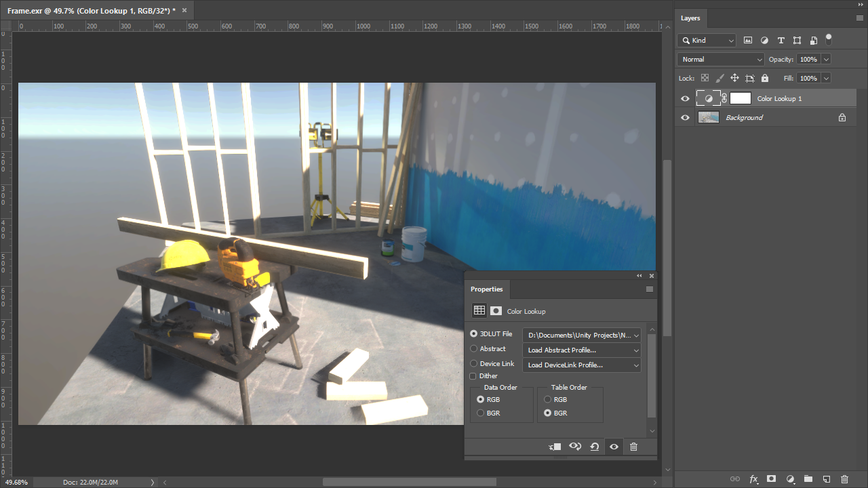Reset the Color Lookup adjustment to defaults
The width and height of the screenshot is (868, 488).
pyautogui.click(x=594, y=447)
